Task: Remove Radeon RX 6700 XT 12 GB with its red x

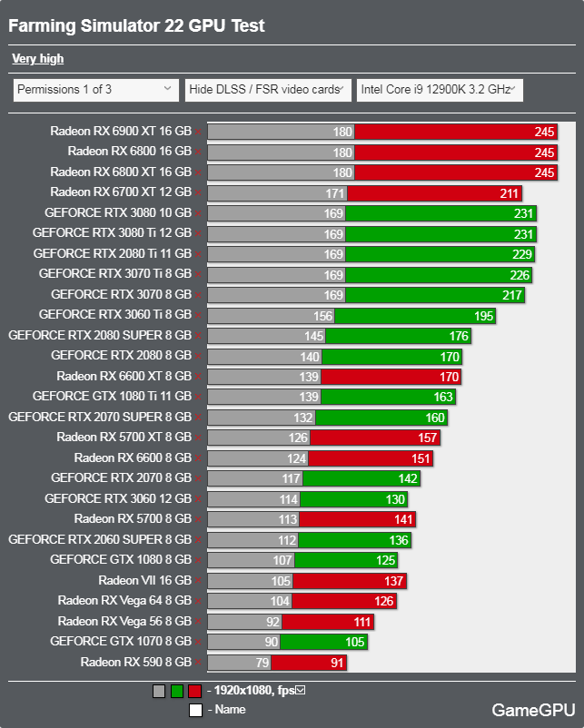Action: click(x=198, y=192)
